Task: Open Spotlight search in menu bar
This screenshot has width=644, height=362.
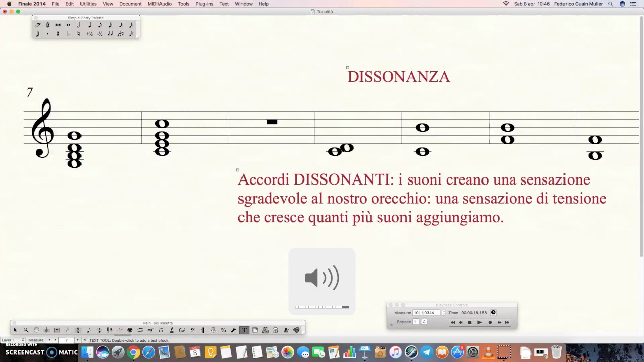Action: (611, 4)
